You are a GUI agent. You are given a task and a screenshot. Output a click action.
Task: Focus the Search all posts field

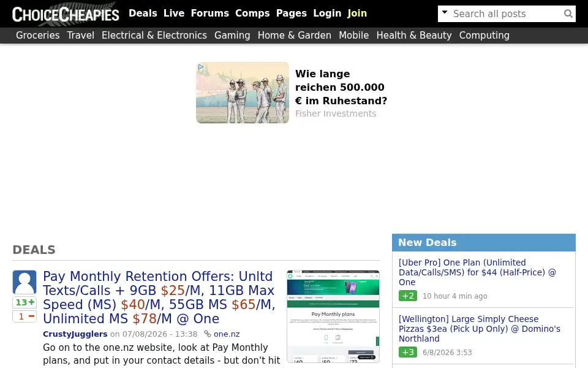pos(507,14)
